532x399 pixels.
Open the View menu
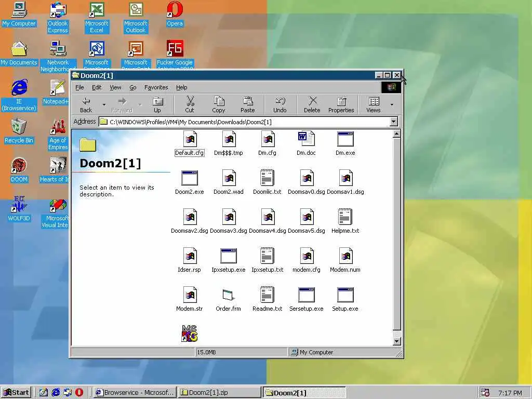click(x=115, y=87)
